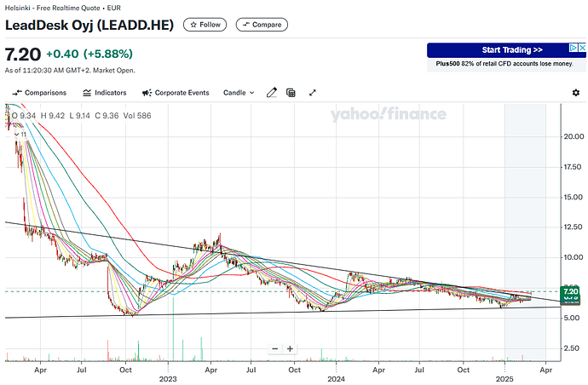Expand chart to full screen
This screenshot has height=385, width=588.
click(x=313, y=93)
